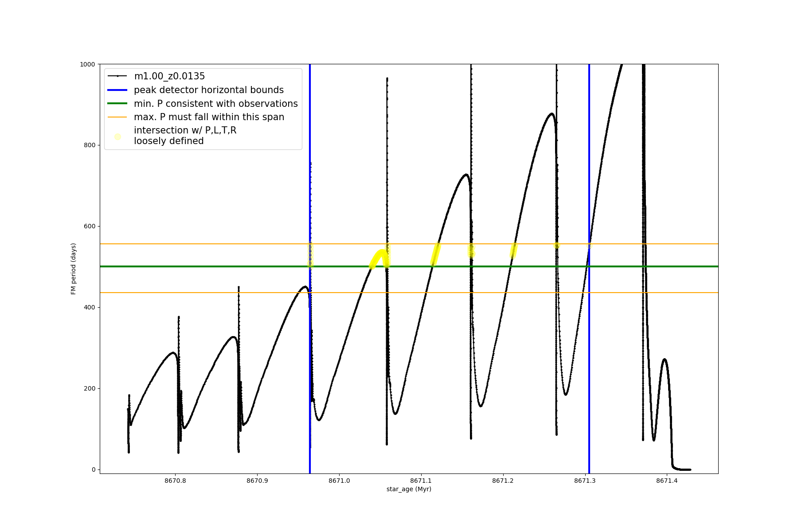Click the pale yellow circle legend marker
The image size is (798, 532).
point(117,137)
